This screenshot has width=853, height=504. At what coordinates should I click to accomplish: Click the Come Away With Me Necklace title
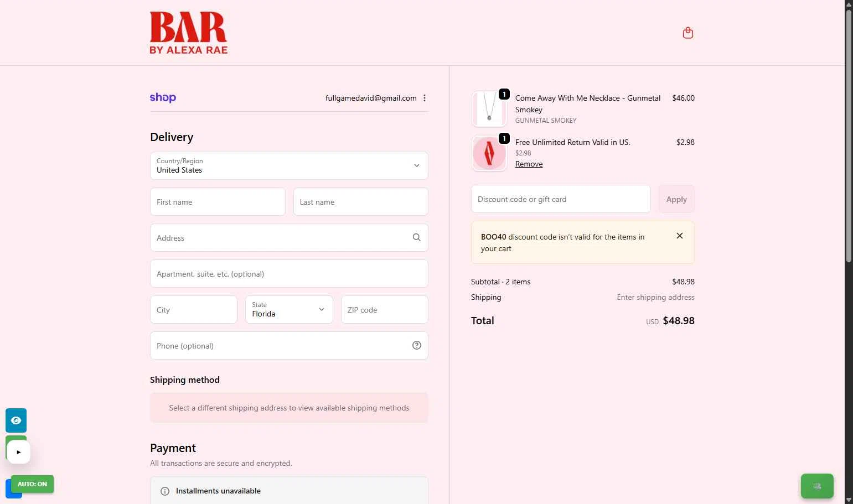click(x=588, y=103)
